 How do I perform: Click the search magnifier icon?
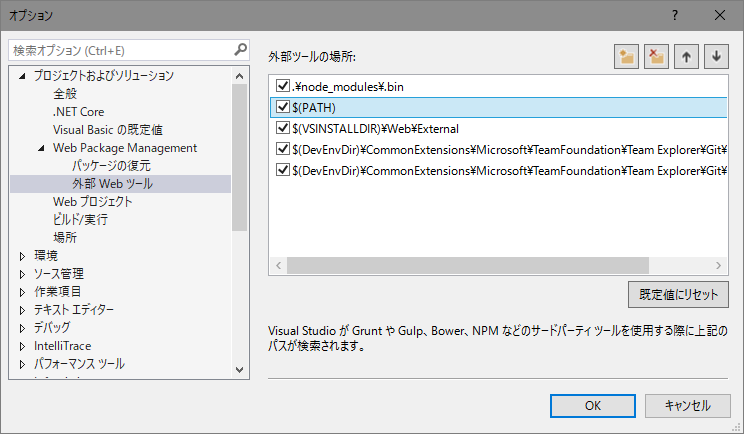click(x=241, y=49)
